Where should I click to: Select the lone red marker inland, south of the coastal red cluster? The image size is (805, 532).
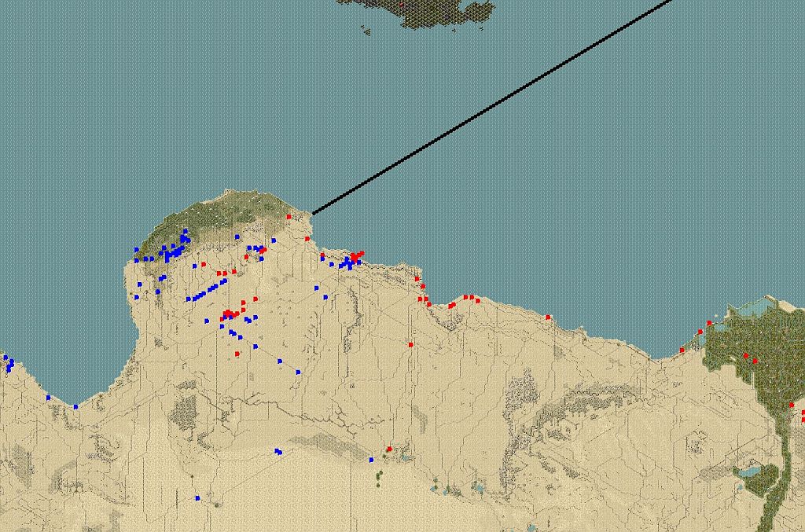coord(410,345)
